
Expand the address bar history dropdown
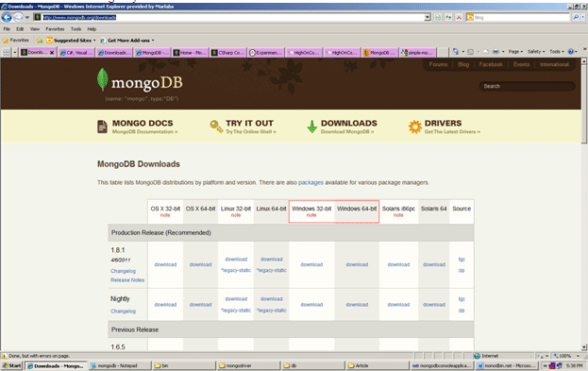428,17
